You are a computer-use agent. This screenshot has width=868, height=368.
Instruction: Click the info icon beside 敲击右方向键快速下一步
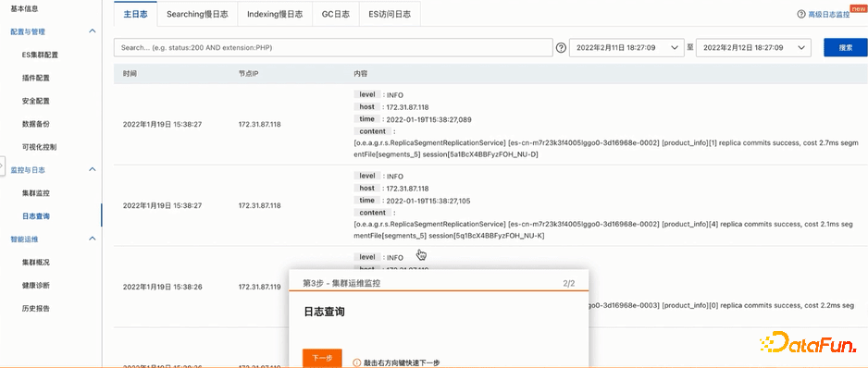pyautogui.click(x=356, y=363)
